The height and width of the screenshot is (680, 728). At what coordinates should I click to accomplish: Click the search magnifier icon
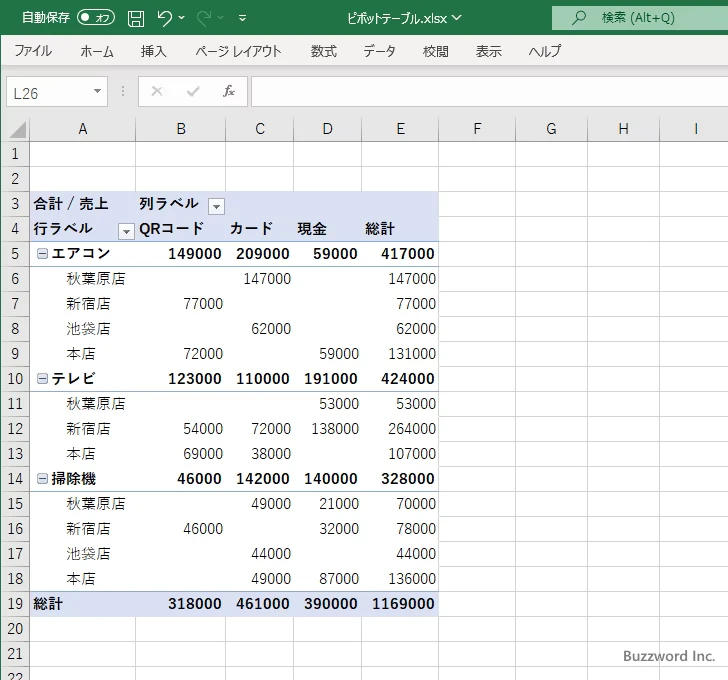(x=578, y=18)
